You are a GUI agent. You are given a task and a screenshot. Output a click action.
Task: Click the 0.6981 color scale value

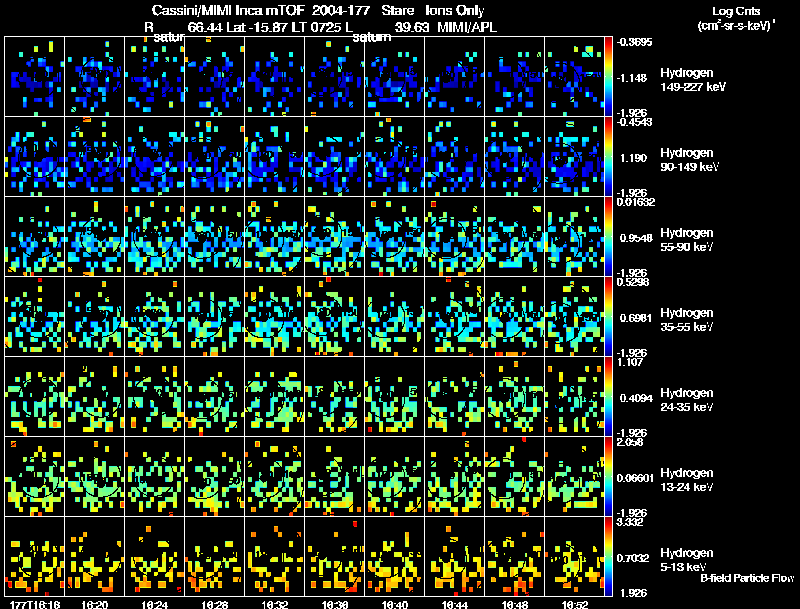pyautogui.click(x=635, y=318)
